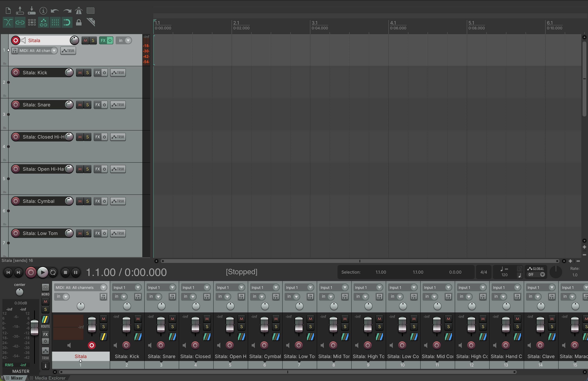The height and width of the screenshot is (381, 588).
Task: Open FX for Sitala: Low Tom track
Action: (98, 233)
